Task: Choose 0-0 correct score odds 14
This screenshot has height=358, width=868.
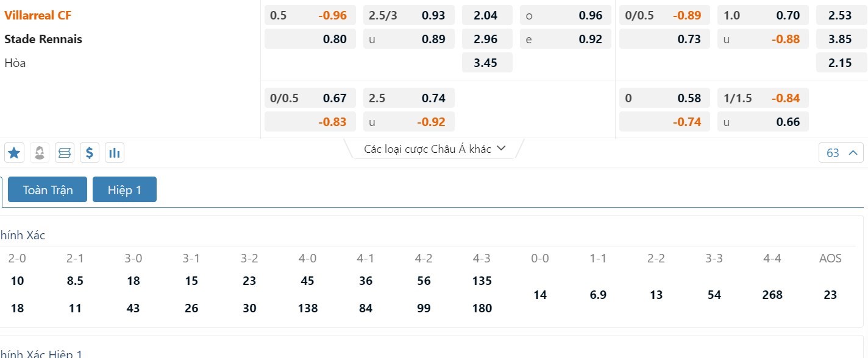Action: tap(540, 295)
